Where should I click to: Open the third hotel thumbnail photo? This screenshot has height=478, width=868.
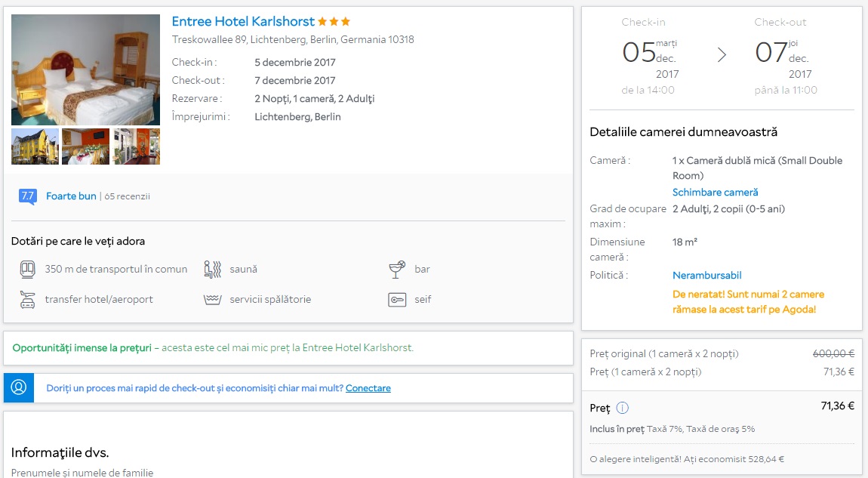pos(137,146)
